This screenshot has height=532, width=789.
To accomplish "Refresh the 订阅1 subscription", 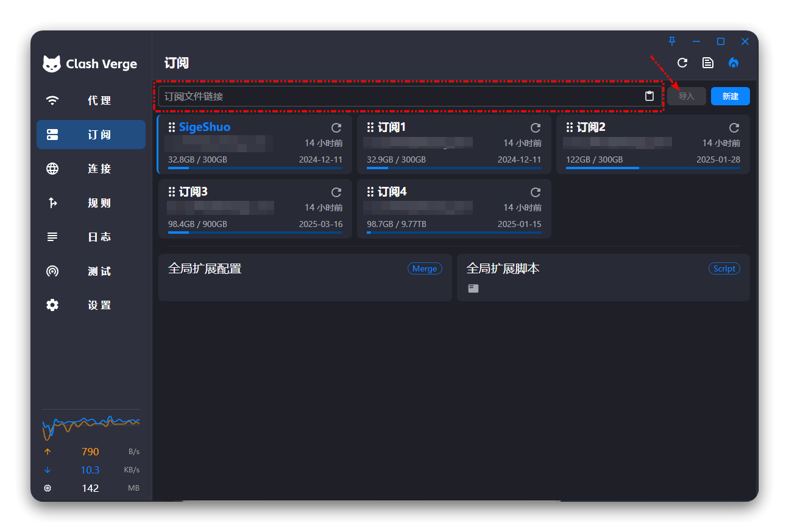I will [x=536, y=128].
